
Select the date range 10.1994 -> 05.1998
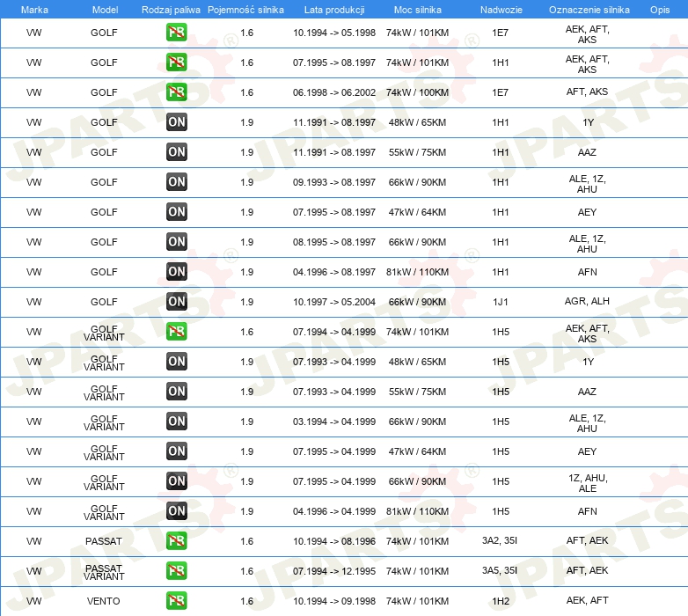[x=334, y=33]
